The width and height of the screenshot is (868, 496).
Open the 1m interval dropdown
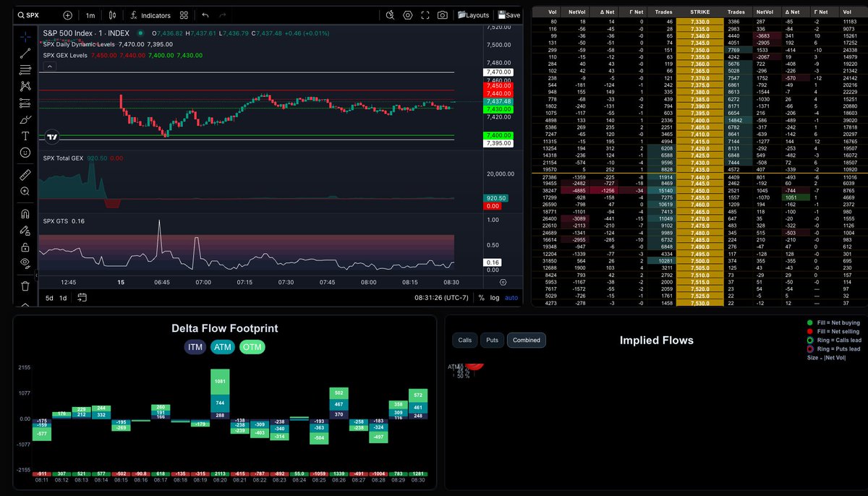(x=90, y=14)
